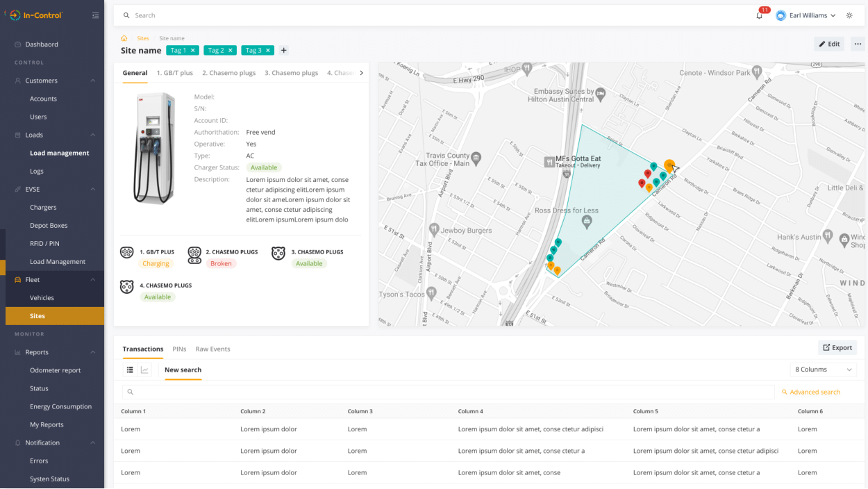Image resolution: width=868 pixels, height=489 pixels.
Task: Click the large orange map pin
Action: point(669,166)
